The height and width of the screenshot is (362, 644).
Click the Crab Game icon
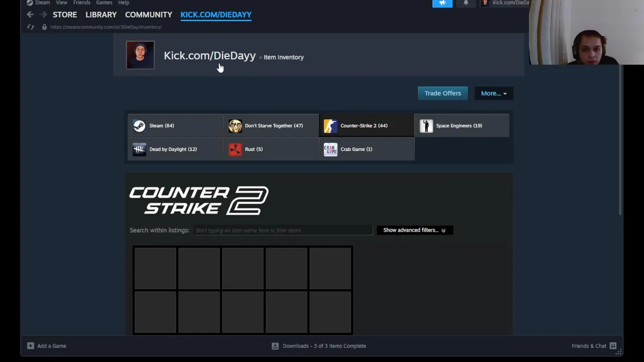(x=331, y=149)
